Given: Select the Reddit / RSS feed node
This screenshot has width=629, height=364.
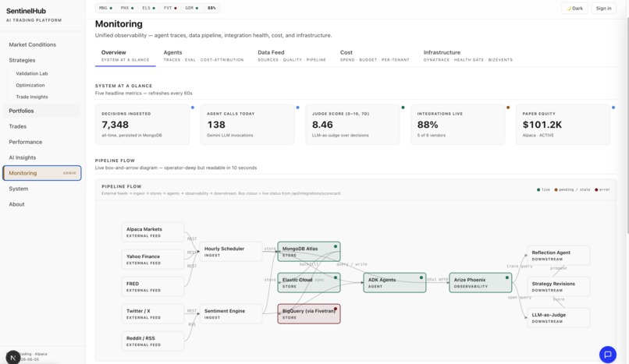Looking at the screenshot, I should tap(153, 341).
